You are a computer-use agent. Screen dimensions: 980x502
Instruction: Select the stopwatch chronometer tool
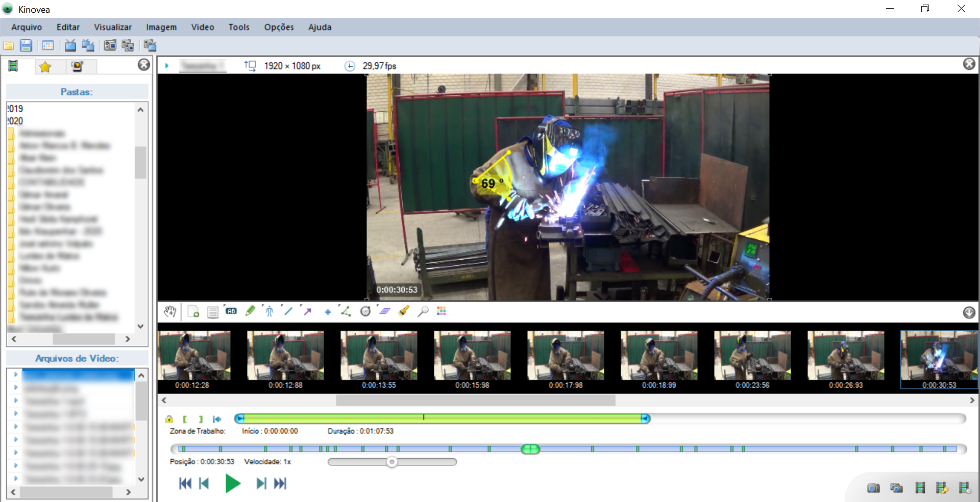click(x=365, y=311)
